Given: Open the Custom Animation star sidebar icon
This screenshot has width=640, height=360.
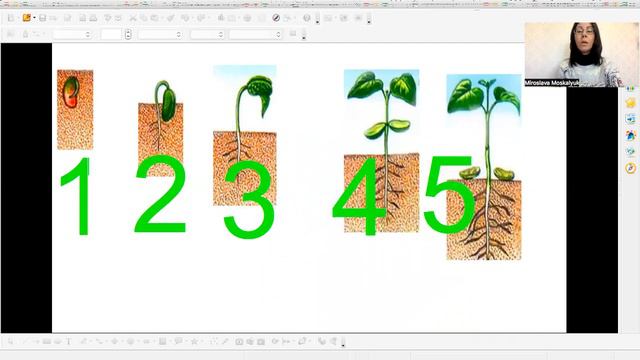Looking at the screenshot, I should pos(630,103).
